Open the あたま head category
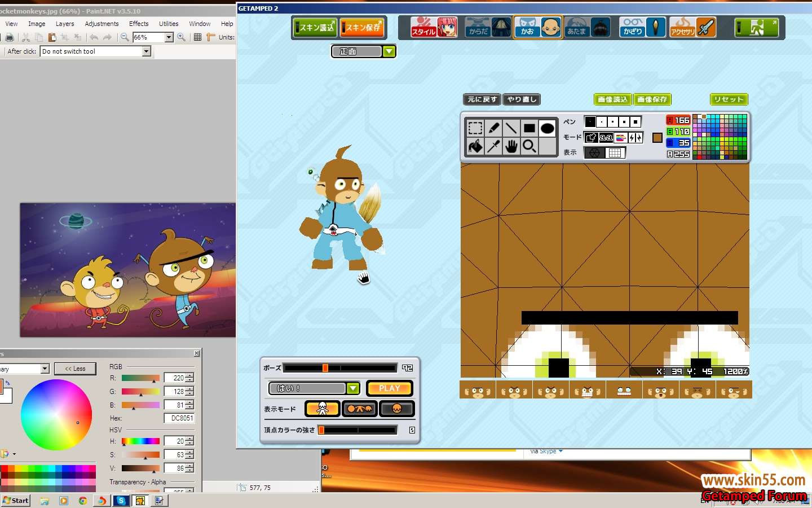Screen dimensions: 812x508 [588, 27]
